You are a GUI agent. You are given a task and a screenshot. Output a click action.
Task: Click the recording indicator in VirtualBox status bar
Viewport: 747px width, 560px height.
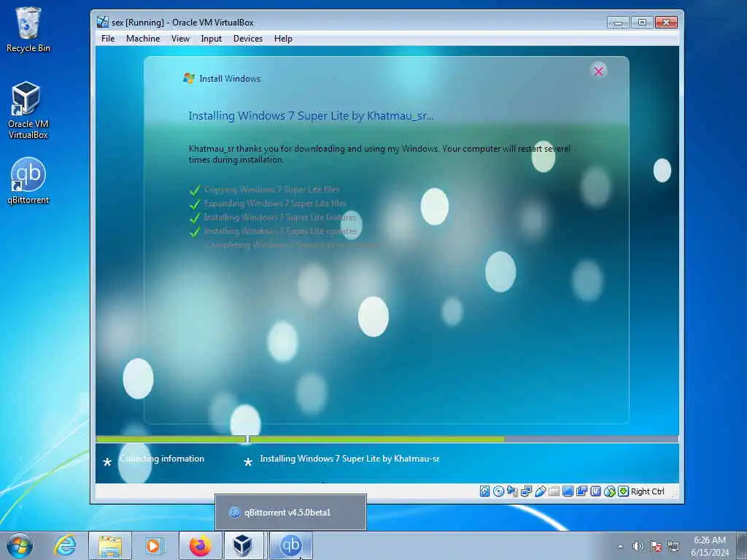coord(581,491)
